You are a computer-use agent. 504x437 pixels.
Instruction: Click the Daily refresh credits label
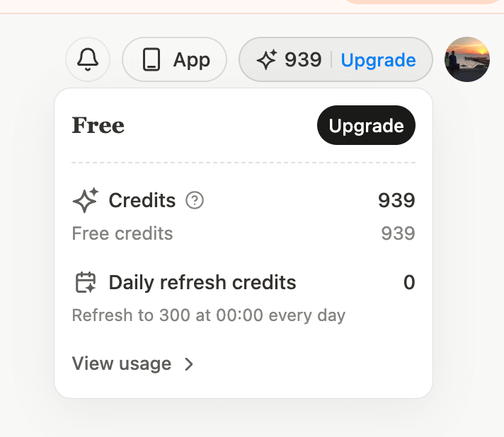click(x=202, y=283)
